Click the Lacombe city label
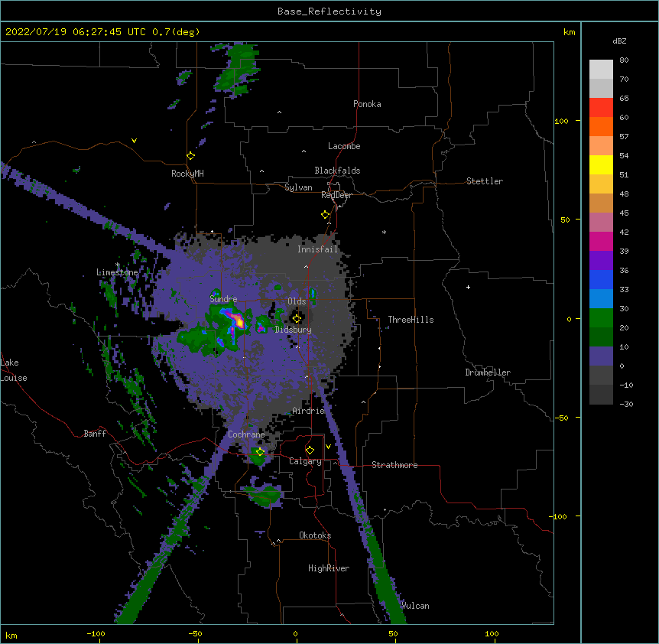659x644 pixels. tap(344, 146)
